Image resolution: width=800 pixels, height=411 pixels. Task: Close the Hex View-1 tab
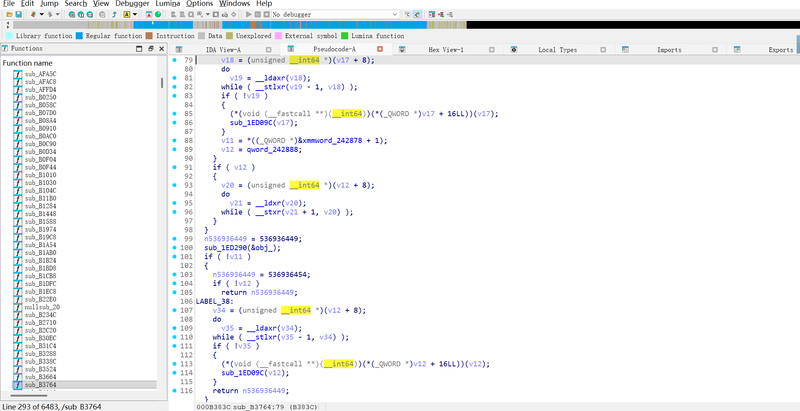point(492,49)
